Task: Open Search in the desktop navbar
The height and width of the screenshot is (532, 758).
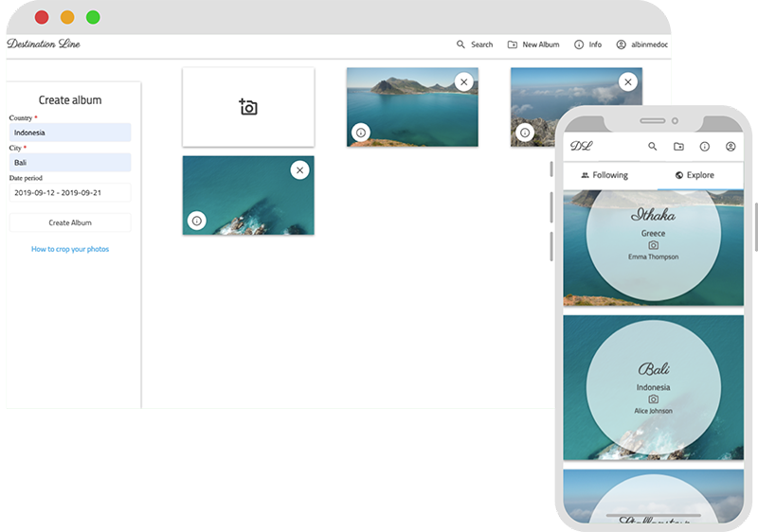Action: (475, 44)
